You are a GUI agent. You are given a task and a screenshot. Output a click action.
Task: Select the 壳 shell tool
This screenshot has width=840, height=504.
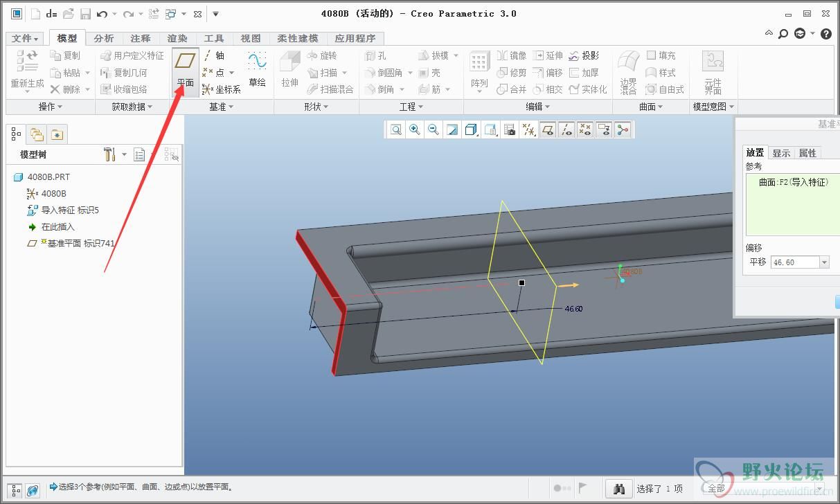429,72
